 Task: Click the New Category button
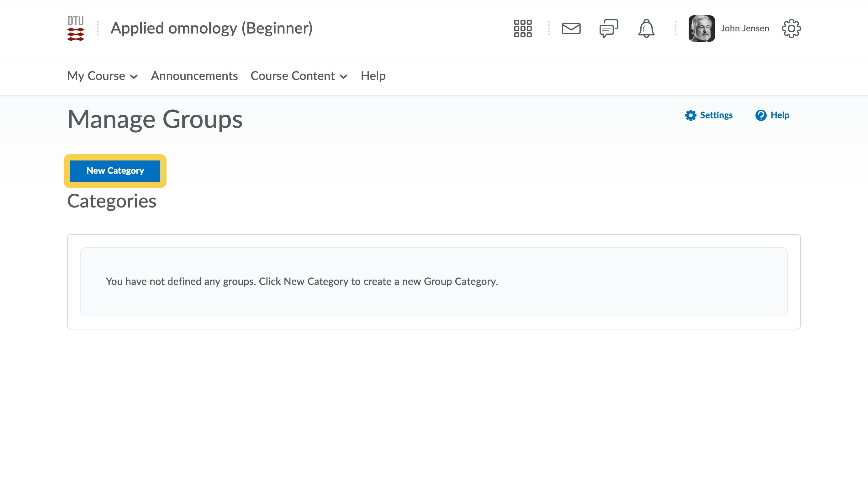(115, 171)
